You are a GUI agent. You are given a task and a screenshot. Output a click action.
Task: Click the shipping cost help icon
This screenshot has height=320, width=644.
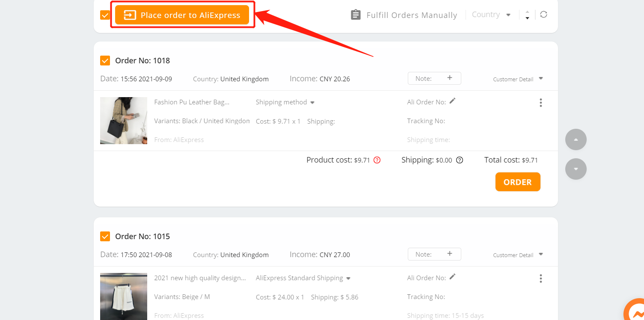(460, 160)
